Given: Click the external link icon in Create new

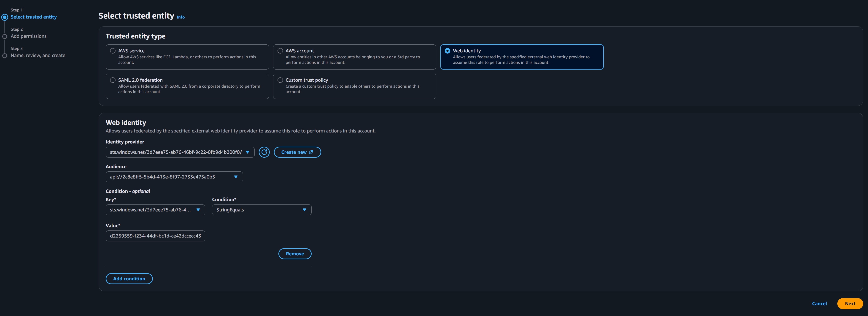Looking at the screenshot, I should point(311,152).
